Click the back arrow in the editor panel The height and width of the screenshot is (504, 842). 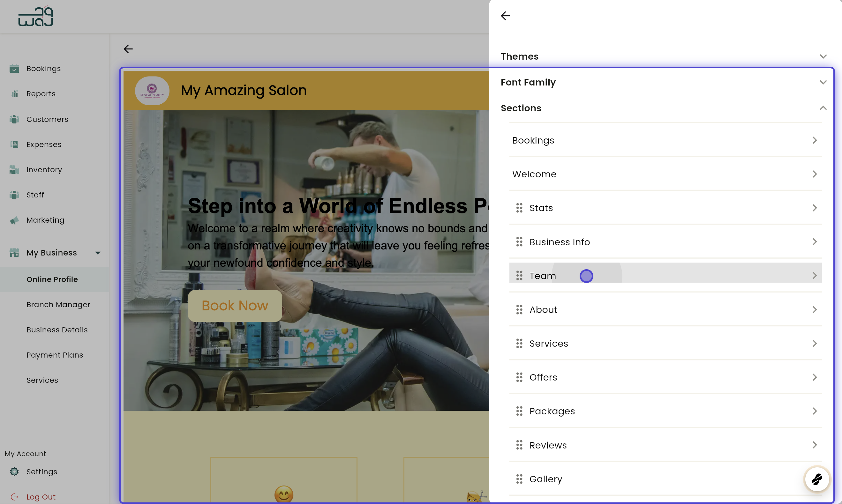pos(505,16)
